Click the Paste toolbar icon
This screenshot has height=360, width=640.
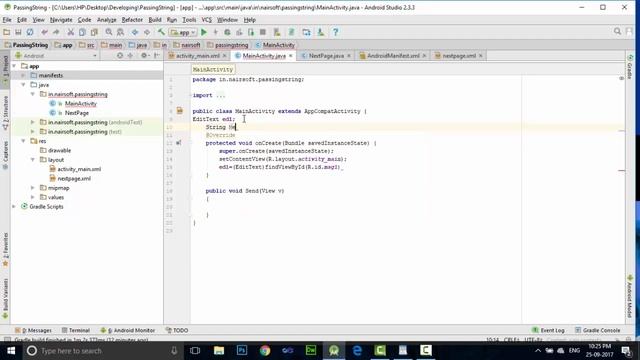(x=94, y=32)
